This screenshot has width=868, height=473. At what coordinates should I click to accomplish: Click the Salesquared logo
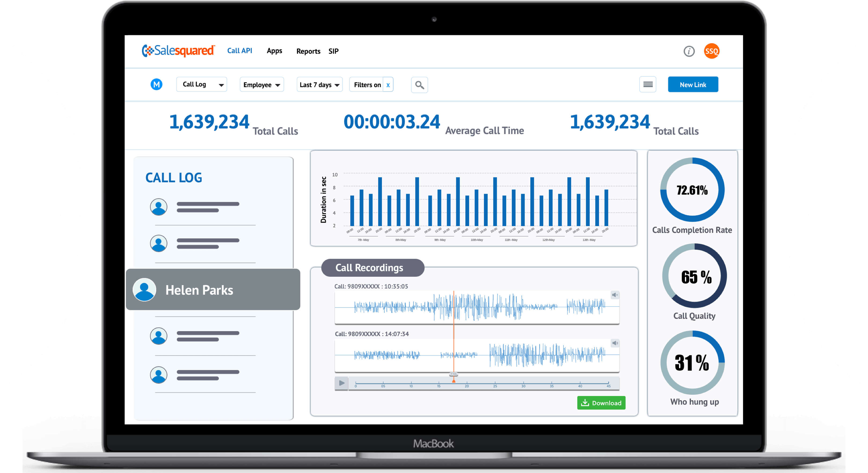(178, 50)
